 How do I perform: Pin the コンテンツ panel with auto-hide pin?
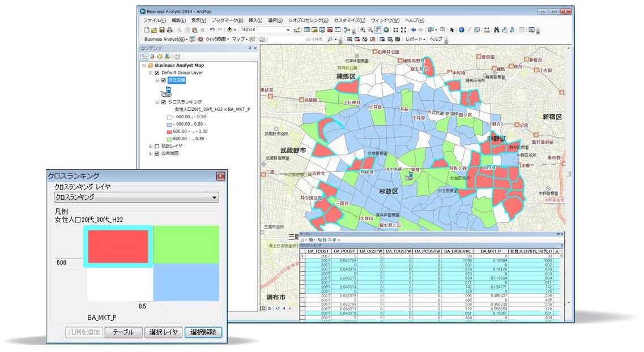pyautogui.click(x=249, y=49)
